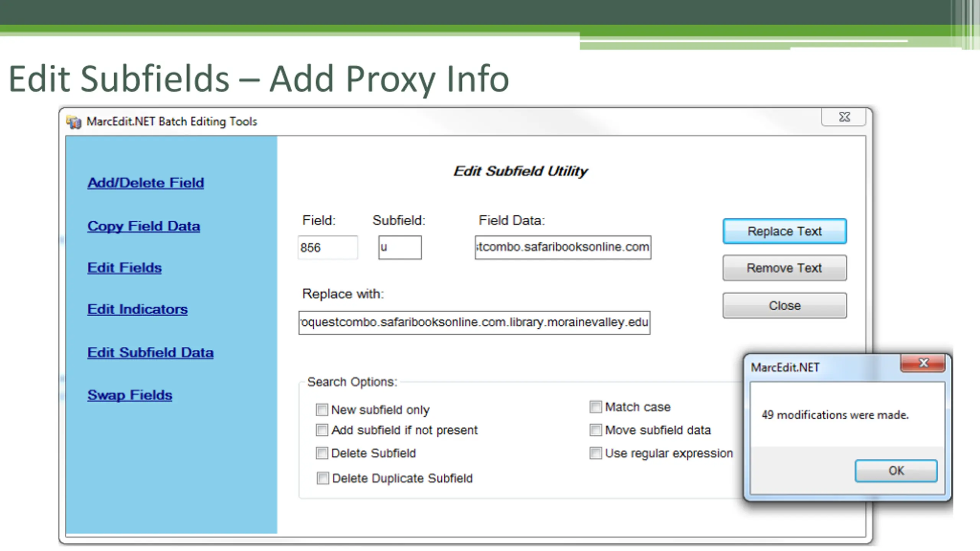Click the 'Search Options:' group label
The height and width of the screenshot is (551, 980).
coord(352,382)
